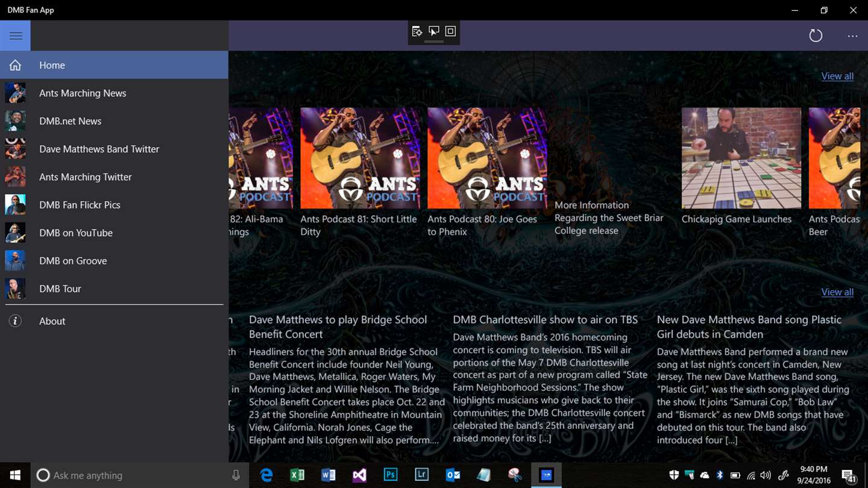Click the DMB on YouTube thumbnail icon
Image resolution: width=868 pixels, height=488 pixels.
pyautogui.click(x=15, y=233)
